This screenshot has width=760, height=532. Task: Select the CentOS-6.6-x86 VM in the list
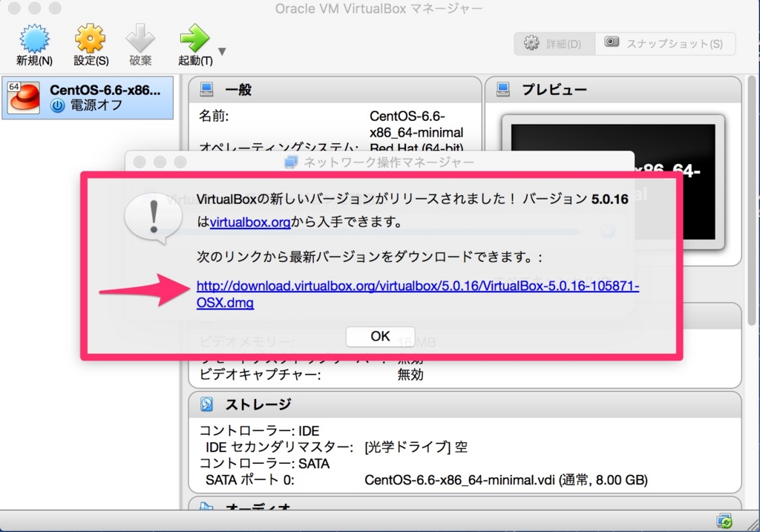88,97
